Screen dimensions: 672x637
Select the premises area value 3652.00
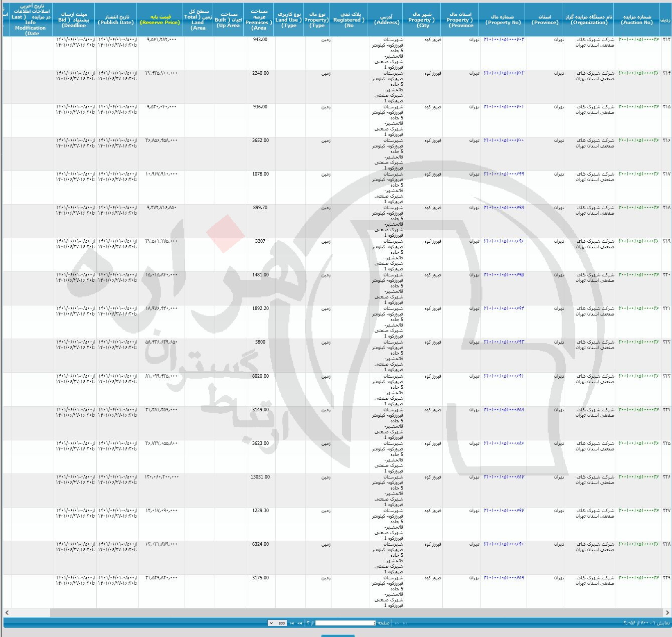click(x=260, y=140)
